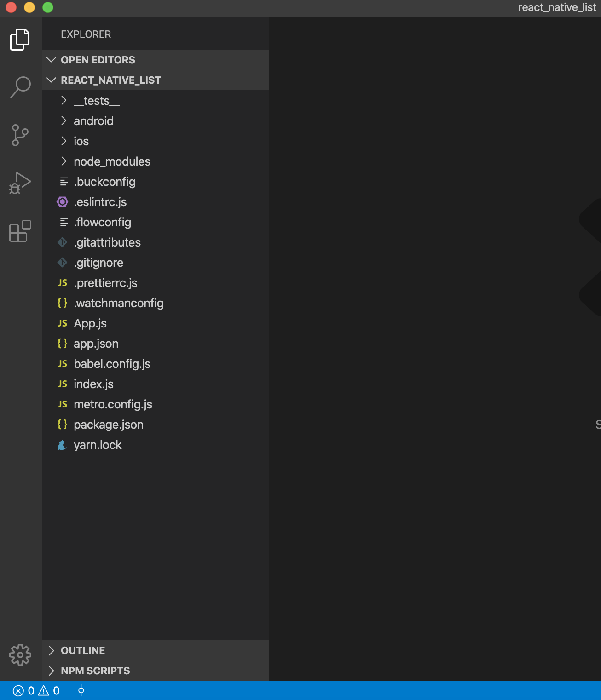Click the git icon beside .gitattributes
The height and width of the screenshot is (700, 601).
[x=63, y=242]
